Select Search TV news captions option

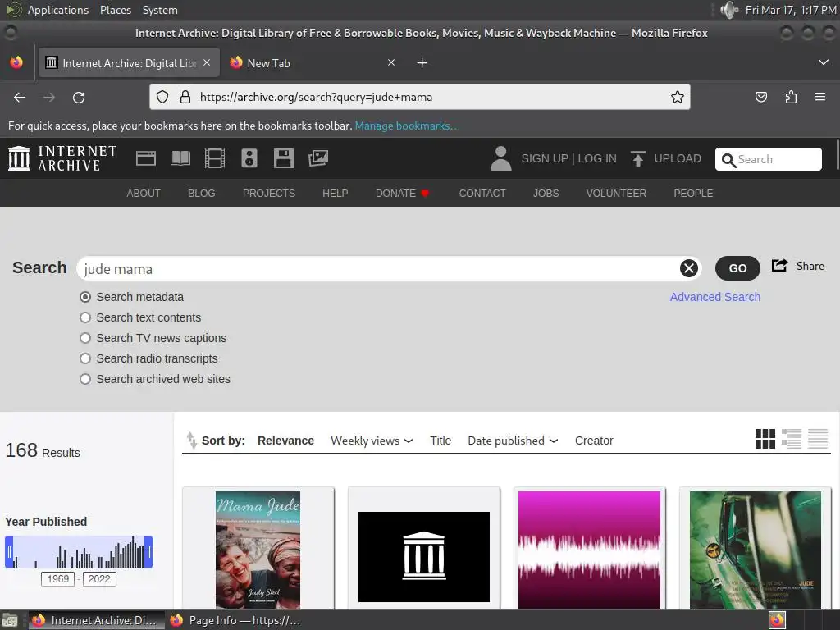[85, 338]
